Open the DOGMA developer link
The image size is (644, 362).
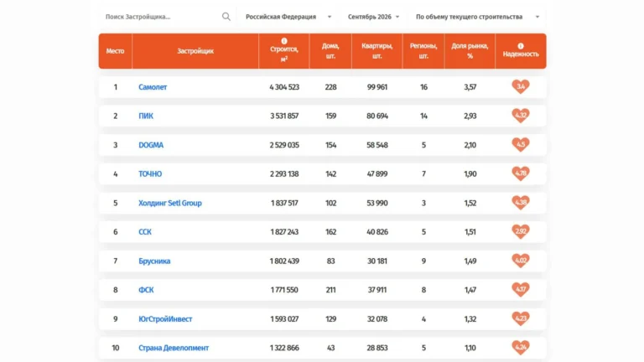(151, 145)
